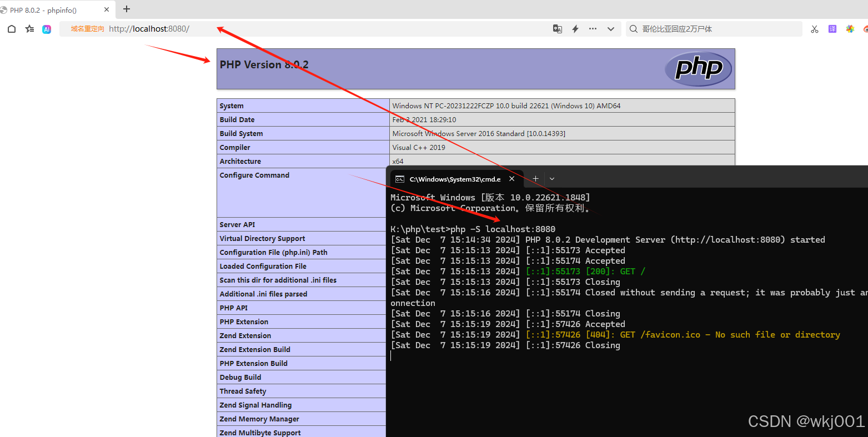Click the 'PHP Extension' row label
The width and height of the screenshot is (868, 437).
click(x=244, y=322)
